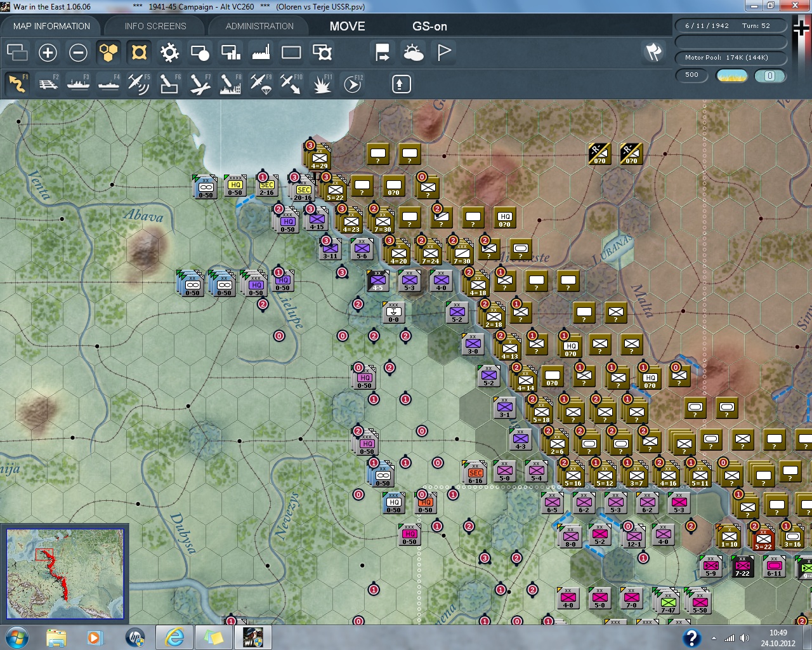Click the help question mark tray icon

click(x=691, y=637)
